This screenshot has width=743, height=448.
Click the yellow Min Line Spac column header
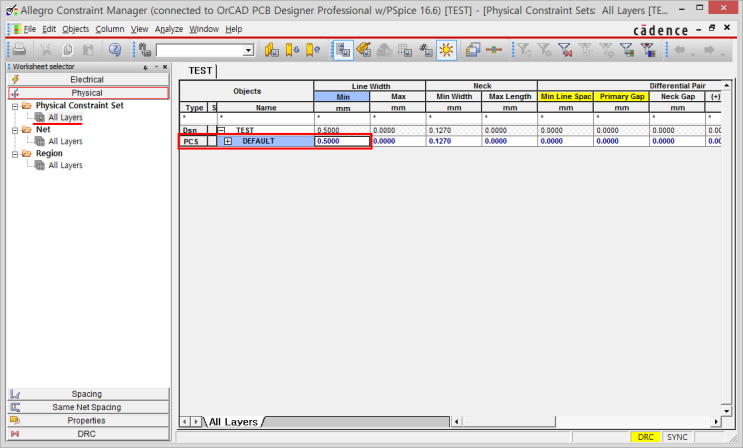point(566,96)
